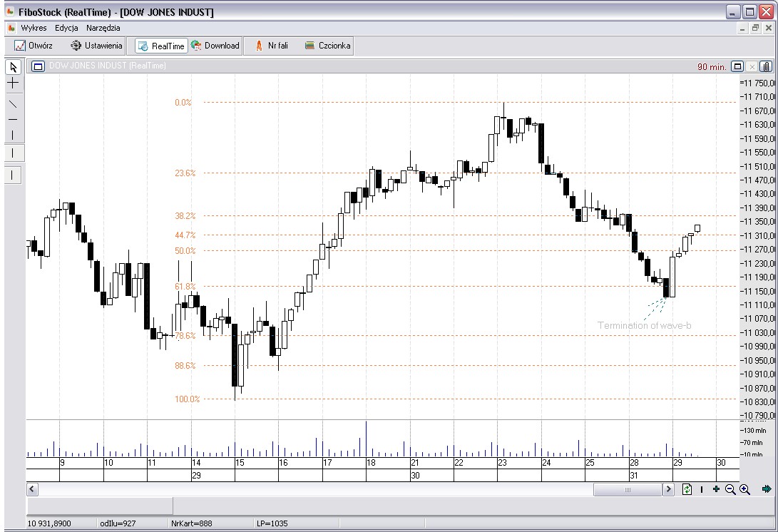Open the Edycja menu
The image size is (778, 532).
coord(66,28)
